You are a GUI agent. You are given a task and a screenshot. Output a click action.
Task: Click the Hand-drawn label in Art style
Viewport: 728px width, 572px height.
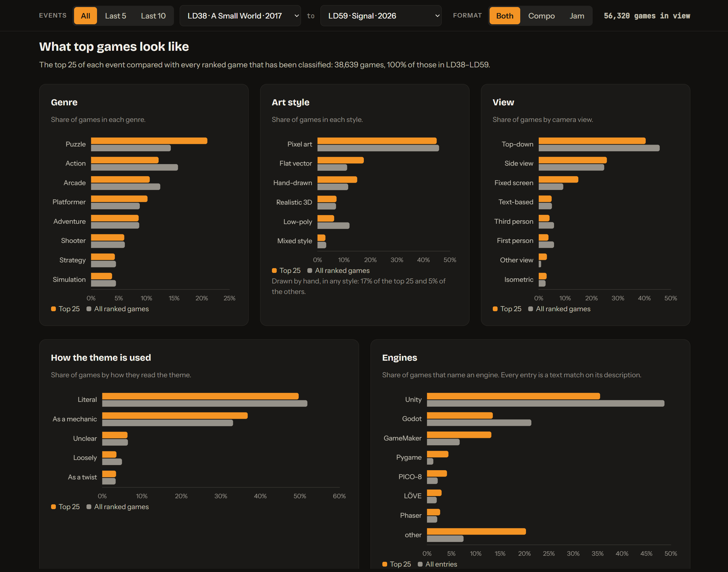click(293, 183)
